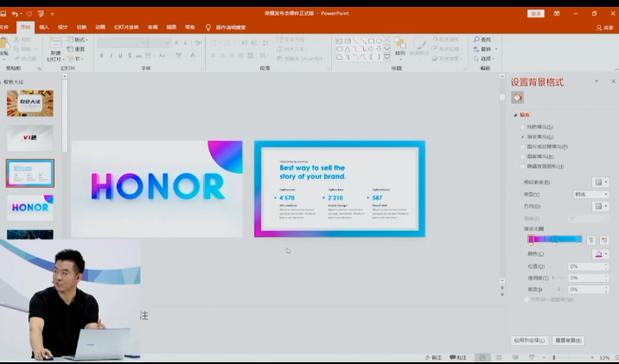619x364 pixels.
Task: Select the triangle shape in shapes gallery
Action: coord(347,49)
